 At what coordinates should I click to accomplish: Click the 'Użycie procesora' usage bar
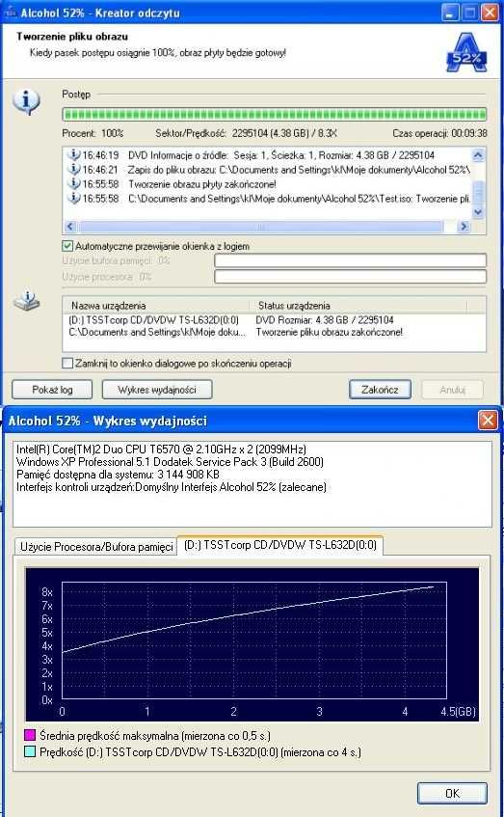pyautogui.click(x=351, y=276)
